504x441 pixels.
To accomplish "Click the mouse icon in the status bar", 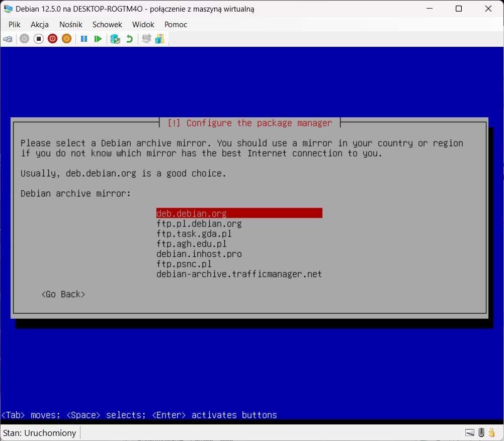I will coord(481,432).
